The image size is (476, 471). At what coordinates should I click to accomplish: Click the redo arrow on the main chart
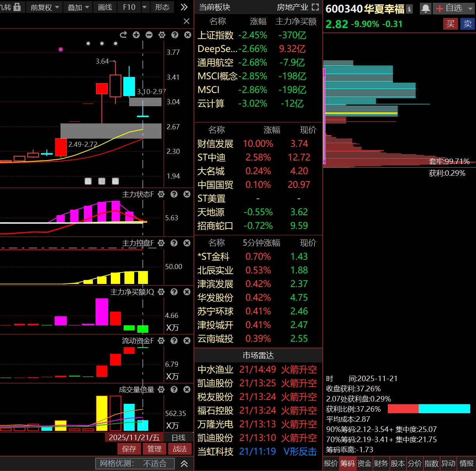(123, 35)
